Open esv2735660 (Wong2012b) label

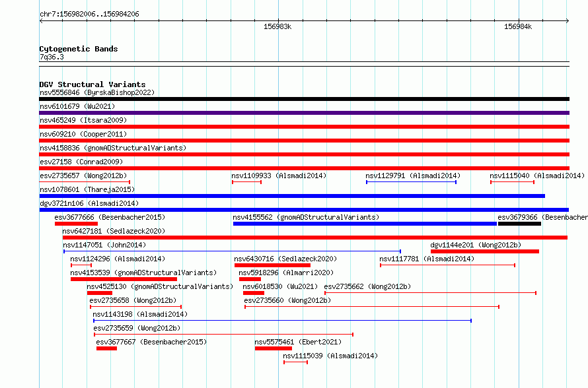[287, 300]
